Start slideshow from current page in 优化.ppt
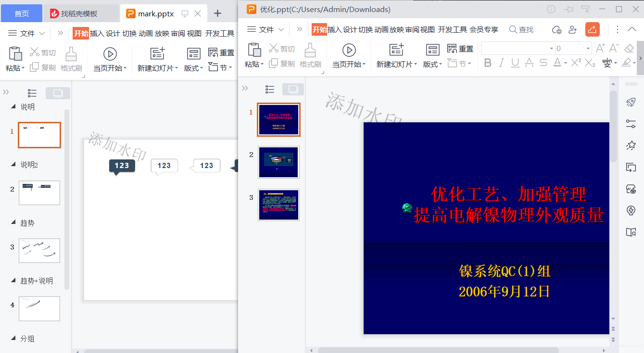Screen dimensions: 644x353 349,50
